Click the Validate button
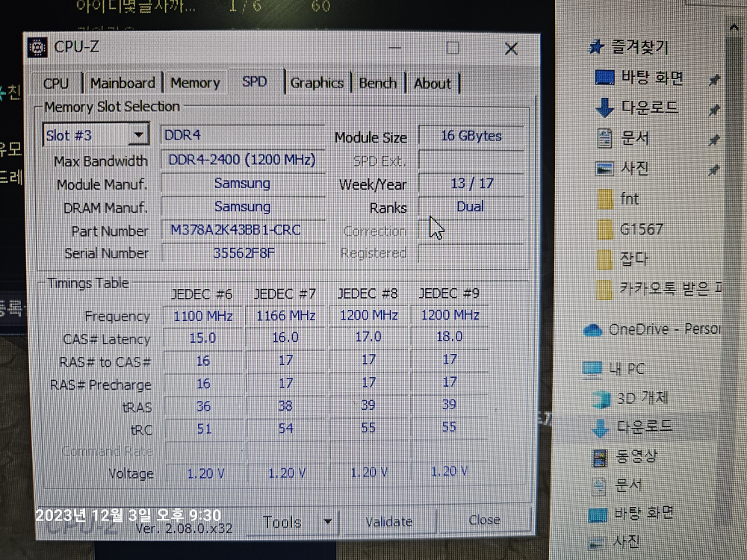This screenshot has width=747, height=560. [388, 522]
